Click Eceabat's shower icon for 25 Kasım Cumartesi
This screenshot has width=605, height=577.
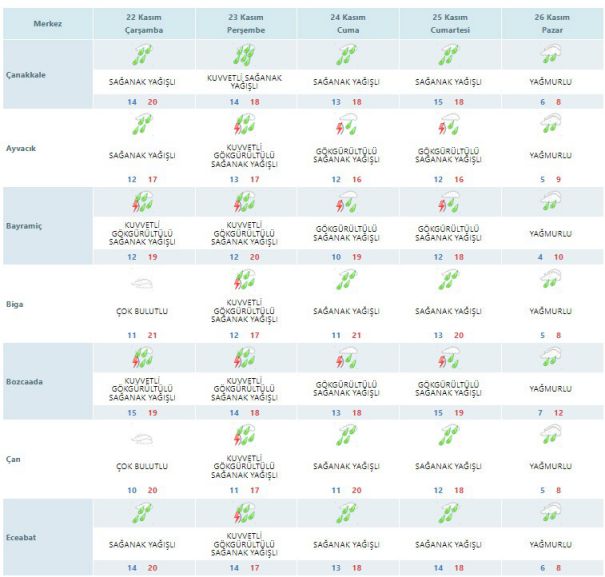449,514
